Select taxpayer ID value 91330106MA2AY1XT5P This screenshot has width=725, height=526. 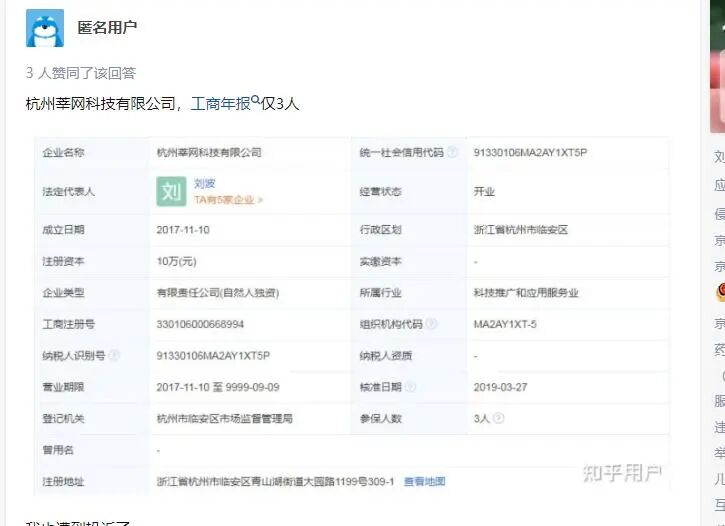(x=213, y=355)
